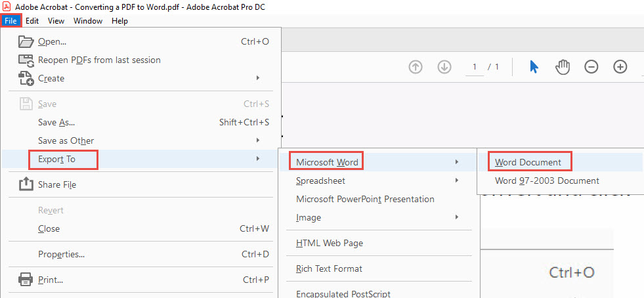Click Create in File menu
This screenshot has width=644, height=298.
(51, 78)
